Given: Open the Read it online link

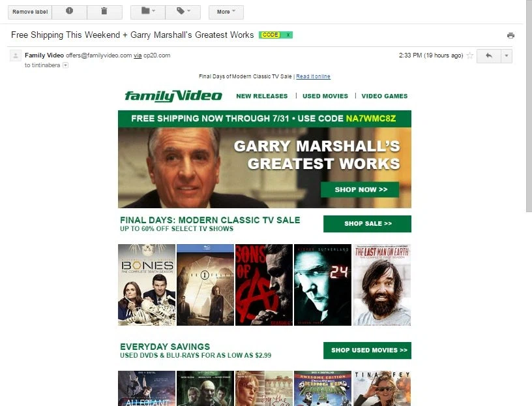Looking at the screenshot, I should 313,76.
